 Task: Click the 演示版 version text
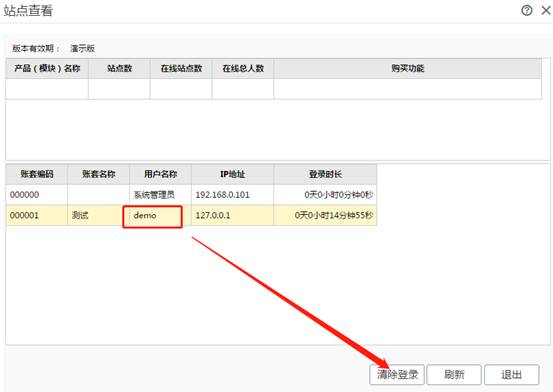83,48
